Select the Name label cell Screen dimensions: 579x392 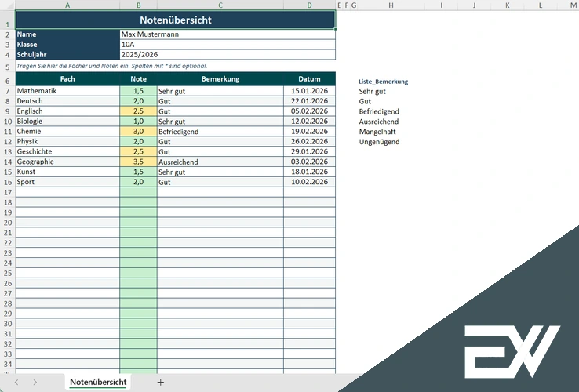pyautogui.click(x=67, y=34)
